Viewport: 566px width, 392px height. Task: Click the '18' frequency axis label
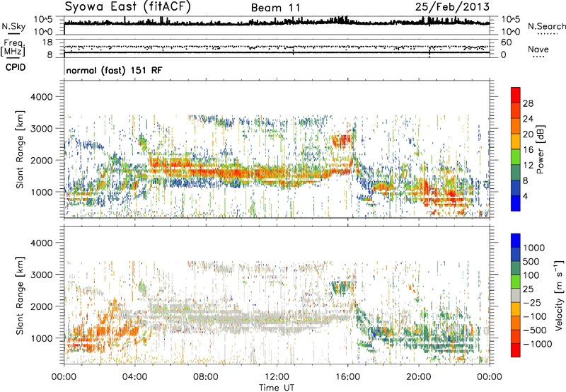(47, 42)
